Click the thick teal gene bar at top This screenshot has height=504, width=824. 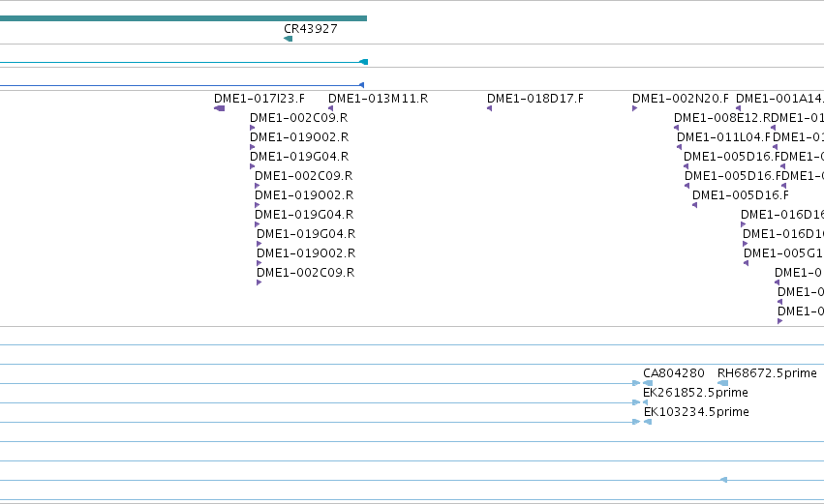pos(183,18)
